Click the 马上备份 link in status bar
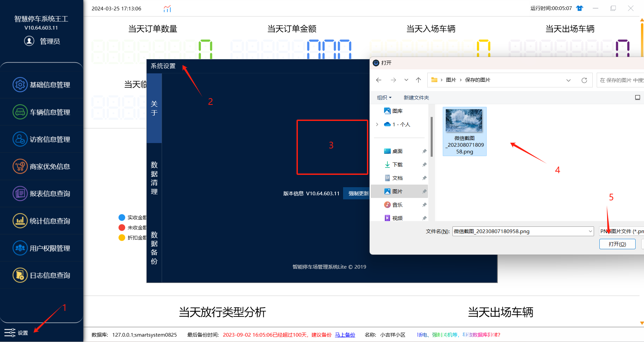The width and height of the screenshot is (644, 342). 345,335
